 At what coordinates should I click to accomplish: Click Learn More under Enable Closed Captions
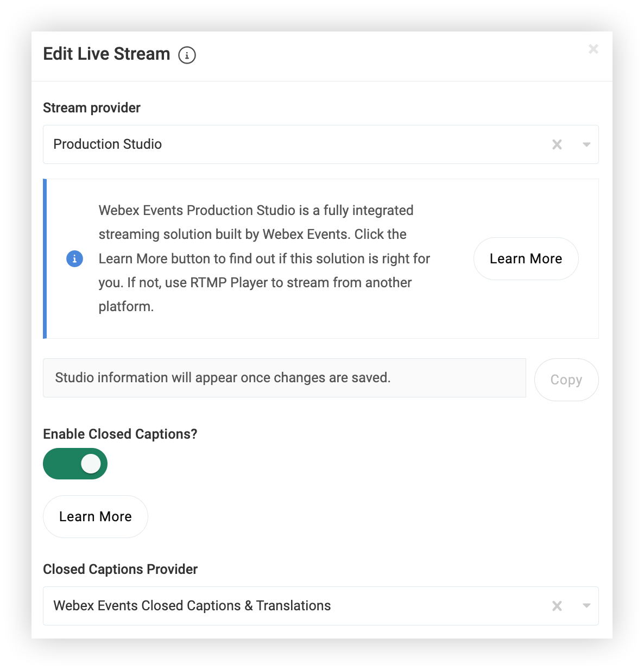click(96, 516)
